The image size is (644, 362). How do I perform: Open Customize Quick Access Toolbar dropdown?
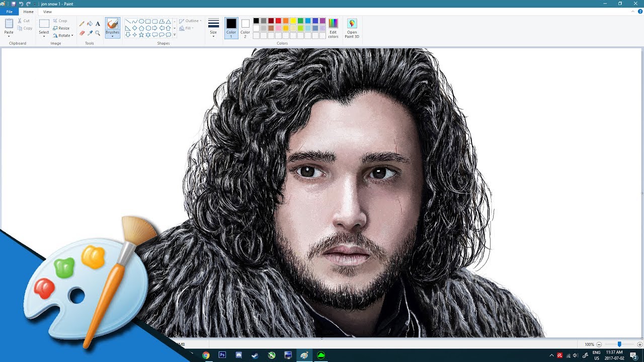pyautogui.click(x=34, y=4)
